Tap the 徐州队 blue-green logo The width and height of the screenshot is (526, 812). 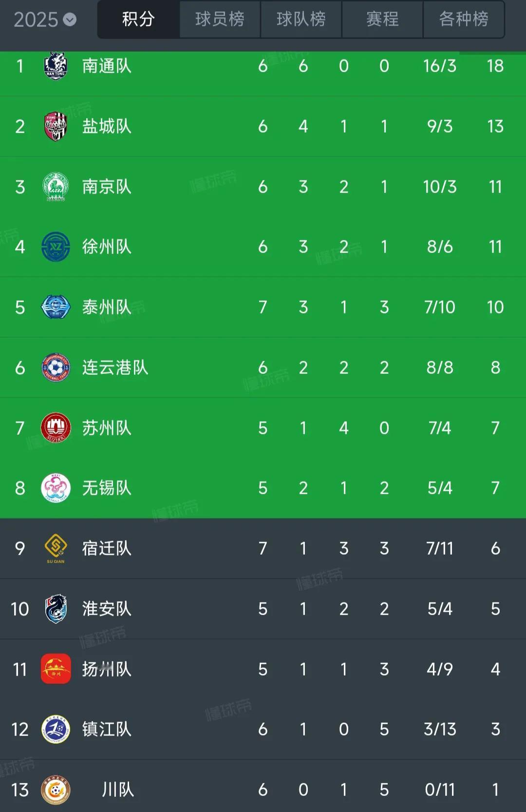[x=56, y=247]
